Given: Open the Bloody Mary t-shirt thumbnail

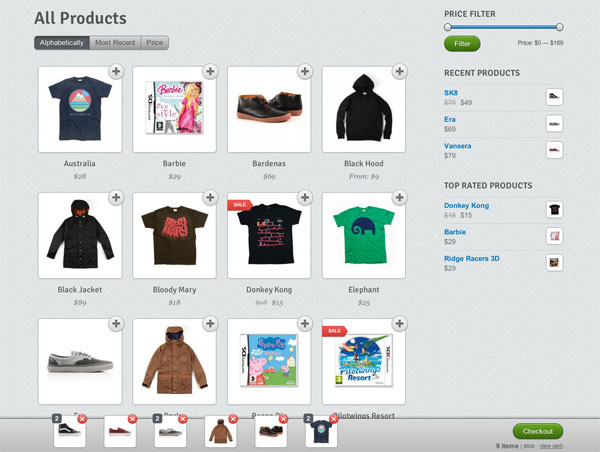Looking at the screenshot, I should click(174, 235).
